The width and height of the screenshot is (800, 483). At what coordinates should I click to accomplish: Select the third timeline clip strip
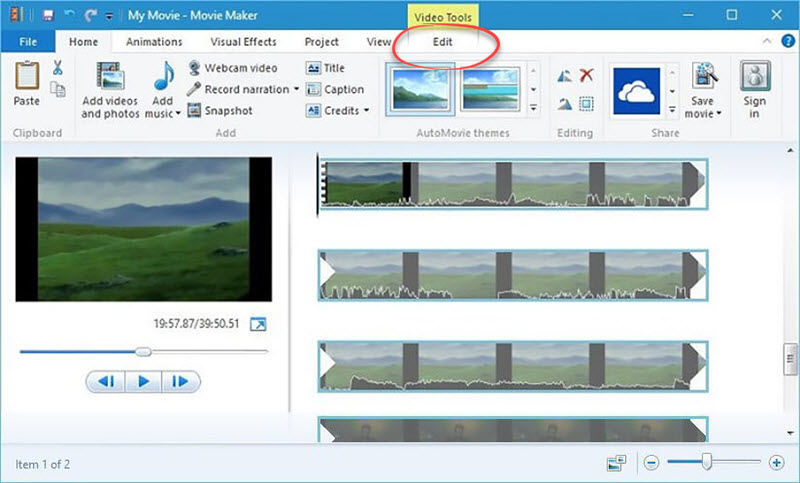(513, 367)
